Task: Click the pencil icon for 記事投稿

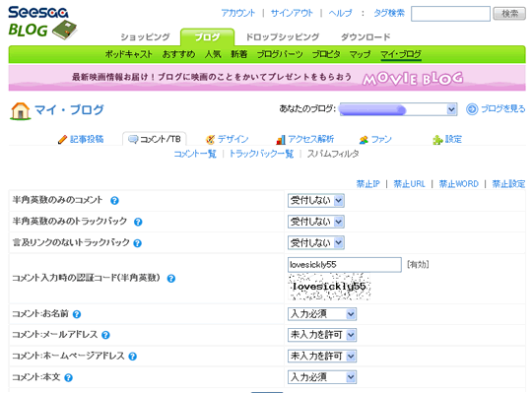Action: [62, 139]
